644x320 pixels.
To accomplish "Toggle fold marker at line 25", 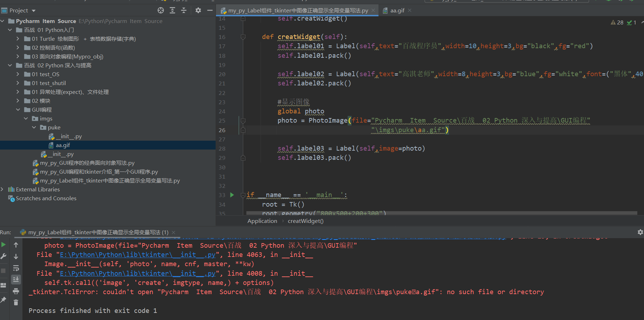I will pos(243,121).
